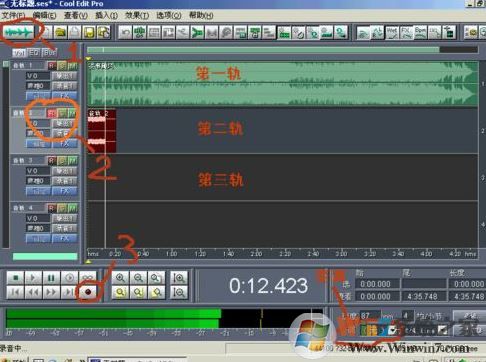Open the FX effects button on track 4
The width and height of the screenshot is (486, 362).
tap(64, 239)
